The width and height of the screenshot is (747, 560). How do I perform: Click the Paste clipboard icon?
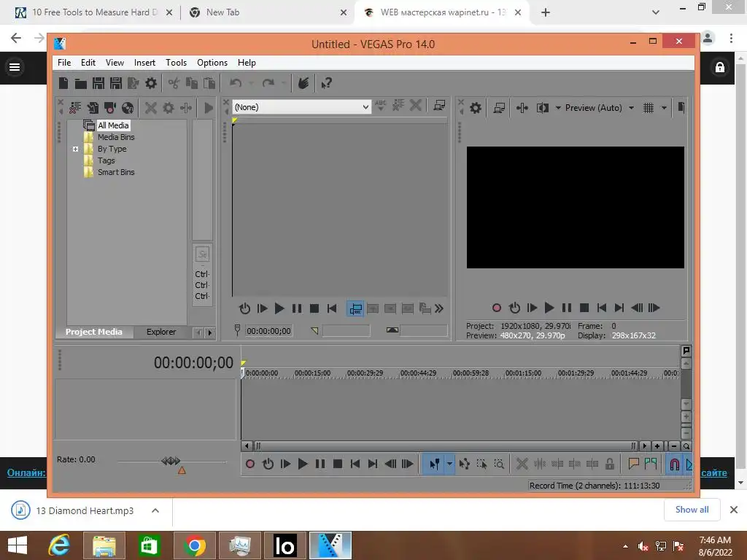(209, 83)
